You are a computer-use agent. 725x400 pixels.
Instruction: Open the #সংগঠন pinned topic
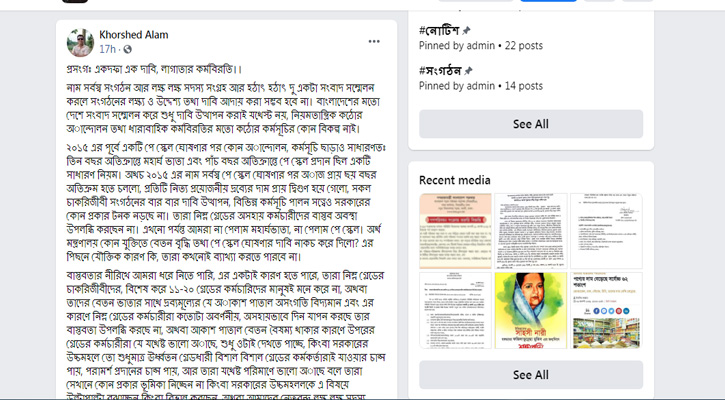[x=440, y=71]
